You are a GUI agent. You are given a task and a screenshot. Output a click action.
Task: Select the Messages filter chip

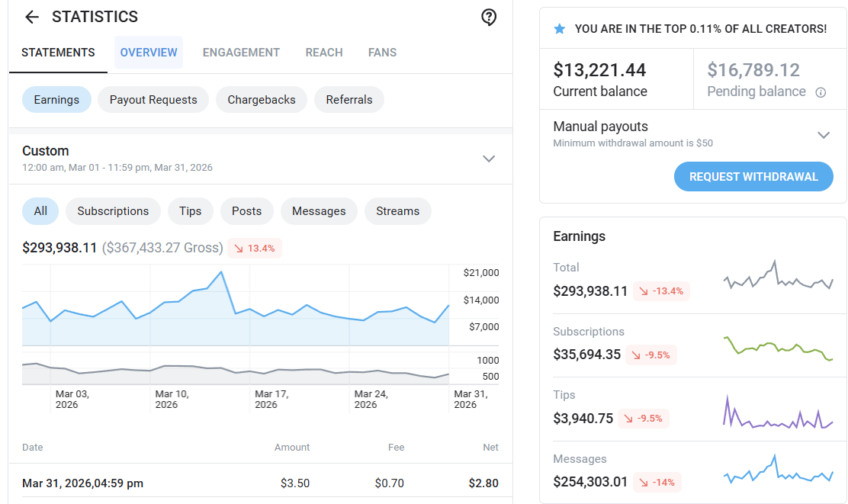click(x=319, y=211)
